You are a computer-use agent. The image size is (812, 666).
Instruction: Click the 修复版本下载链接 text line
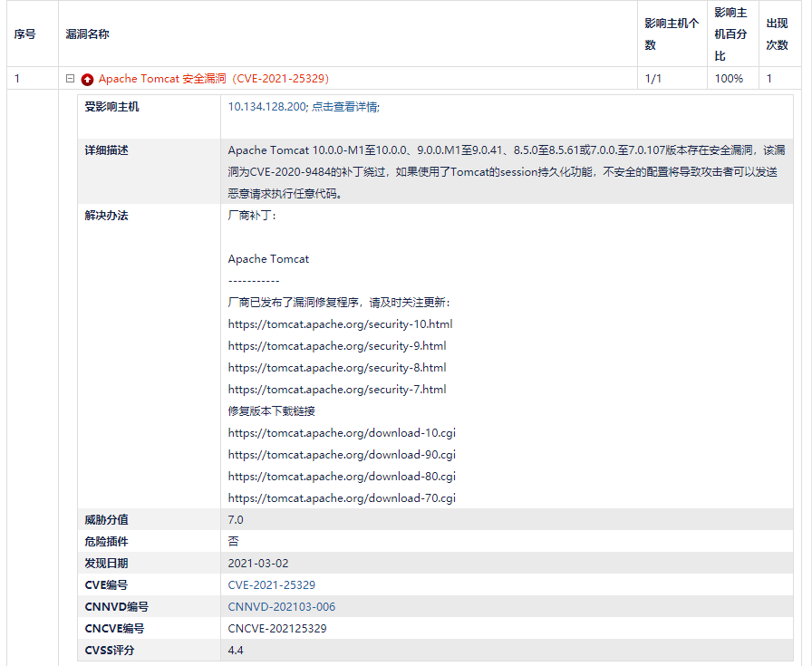click(271, 411)
